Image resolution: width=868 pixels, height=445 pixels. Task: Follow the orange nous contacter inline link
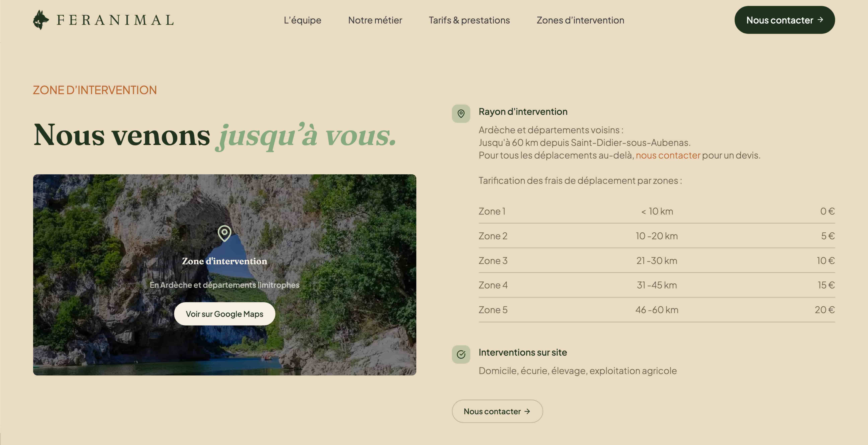point(668,155)
